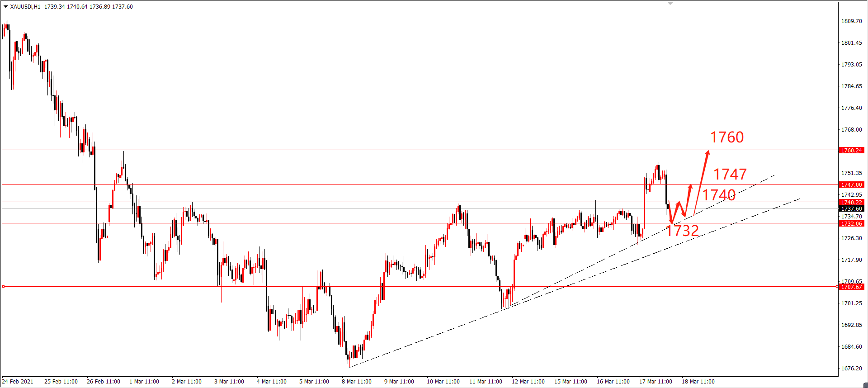Click the 1793.05 price scale label
The width and height of the screenshot is (868, 388).
pos(851,65)
